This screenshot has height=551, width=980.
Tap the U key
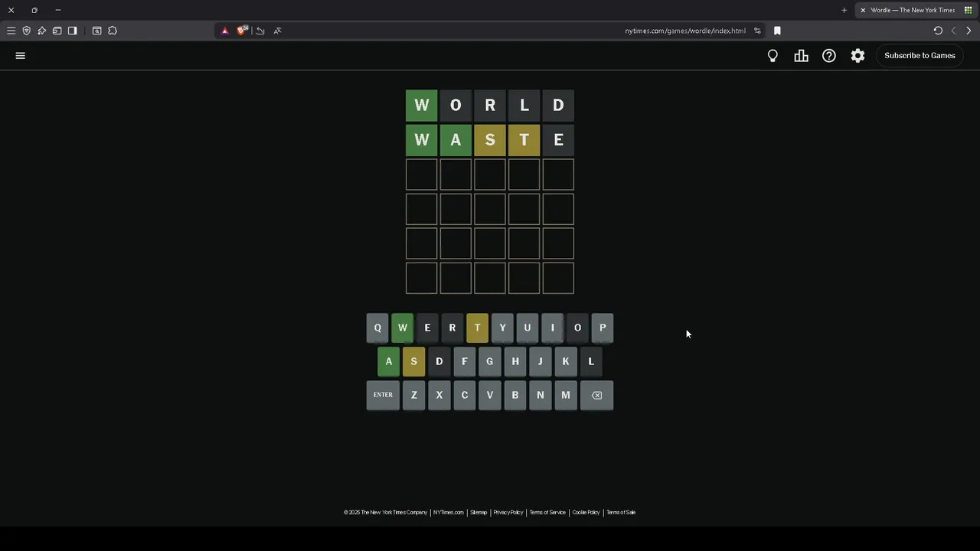tap(527, 328)
